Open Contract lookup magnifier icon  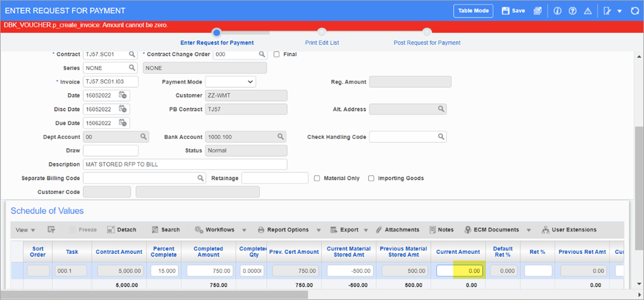click(x=132, y=55)
